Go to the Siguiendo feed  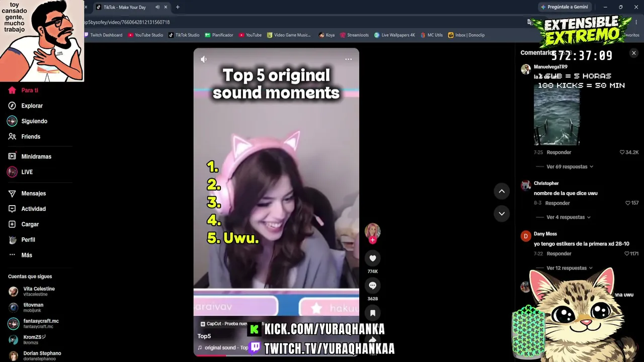click(x=28, y=121)
